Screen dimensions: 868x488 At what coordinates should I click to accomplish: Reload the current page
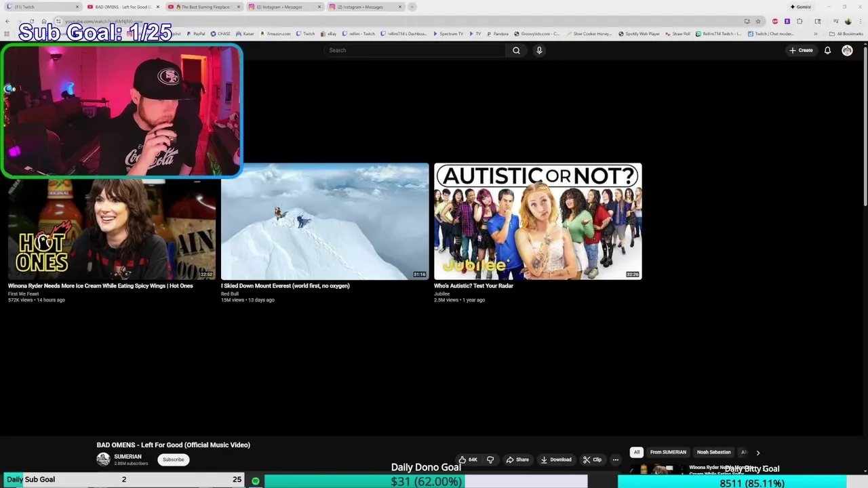pyautogui.click(x=31, y=21)
